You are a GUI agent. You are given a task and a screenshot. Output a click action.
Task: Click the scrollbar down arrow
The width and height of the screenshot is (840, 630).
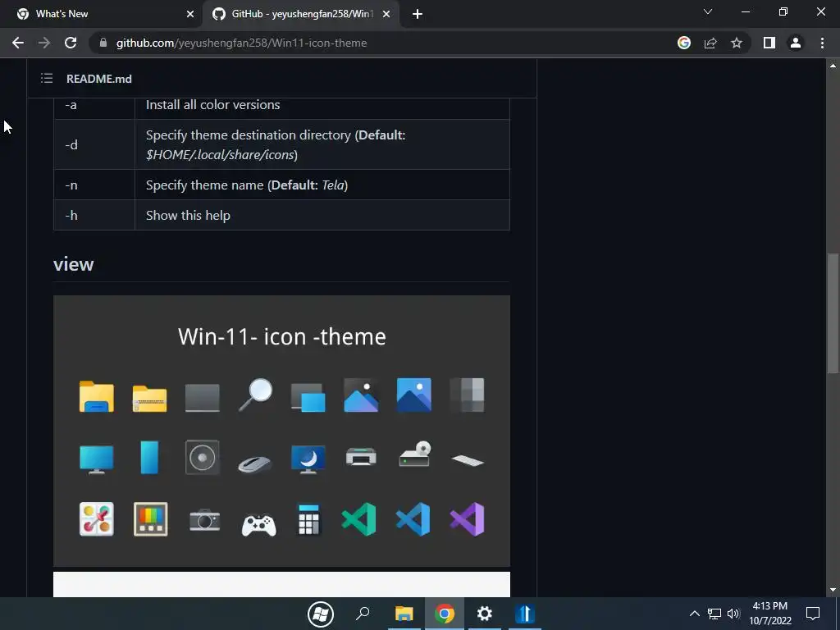click(833, 590)
